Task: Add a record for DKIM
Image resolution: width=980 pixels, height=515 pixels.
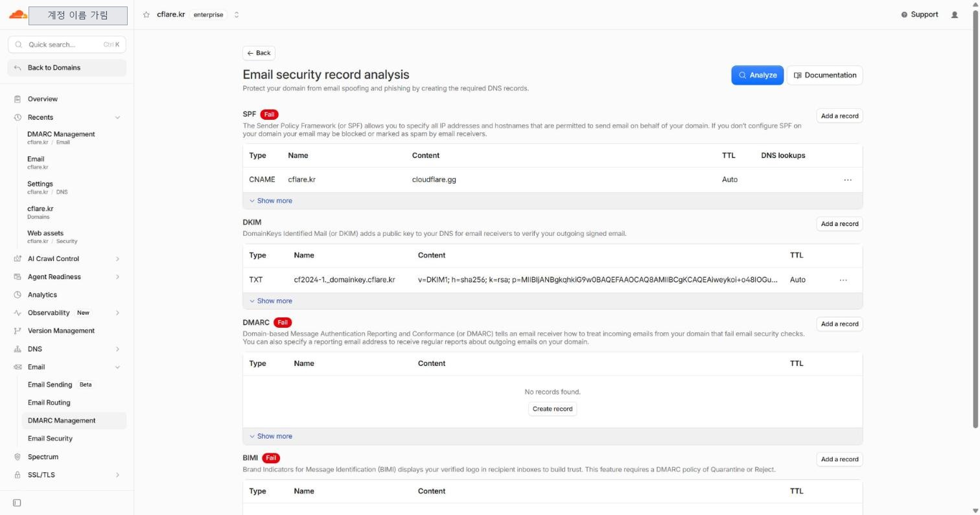Action: tap(839, 223)
